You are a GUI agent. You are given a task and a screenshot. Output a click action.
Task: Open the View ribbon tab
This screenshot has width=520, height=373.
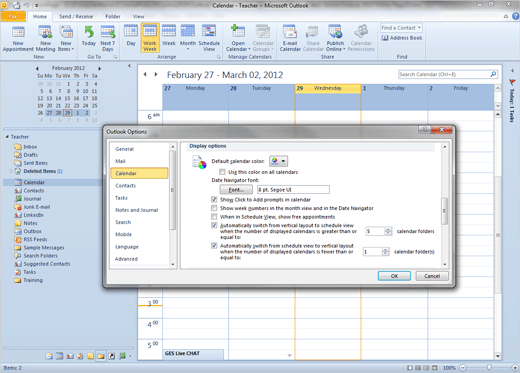(x=138, y=16)
